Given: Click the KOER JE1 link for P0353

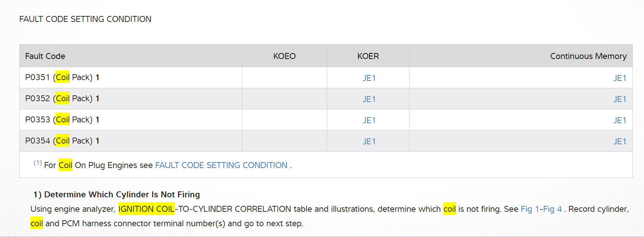Looking at the screenshot, I should pyautogui.click(x=369, y=120).
